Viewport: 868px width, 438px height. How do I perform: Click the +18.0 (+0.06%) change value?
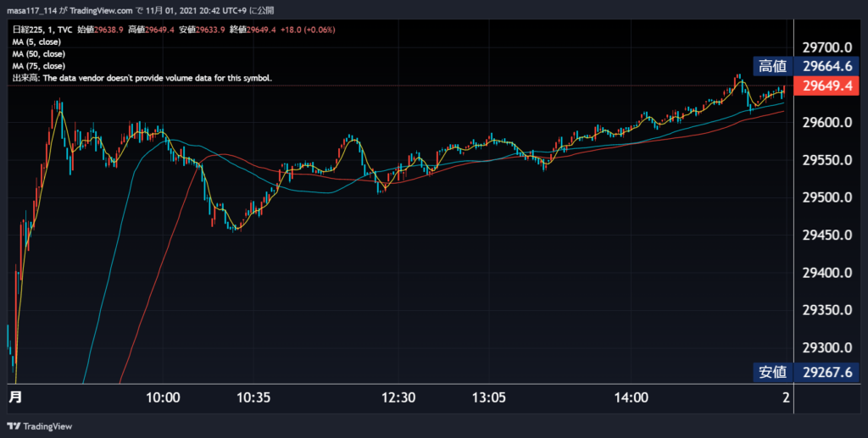pyautogui.click(x=307, y=30)
